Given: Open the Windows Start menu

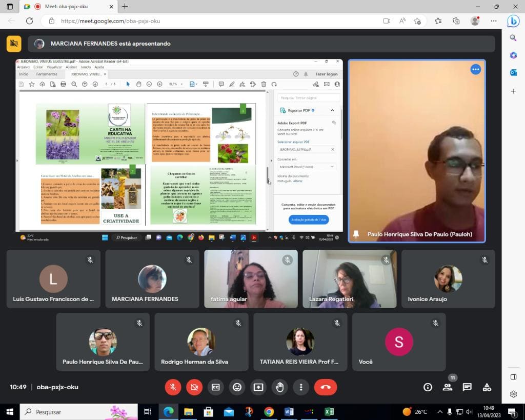Looking at the screenshot, I should click(x=10, y=412).
